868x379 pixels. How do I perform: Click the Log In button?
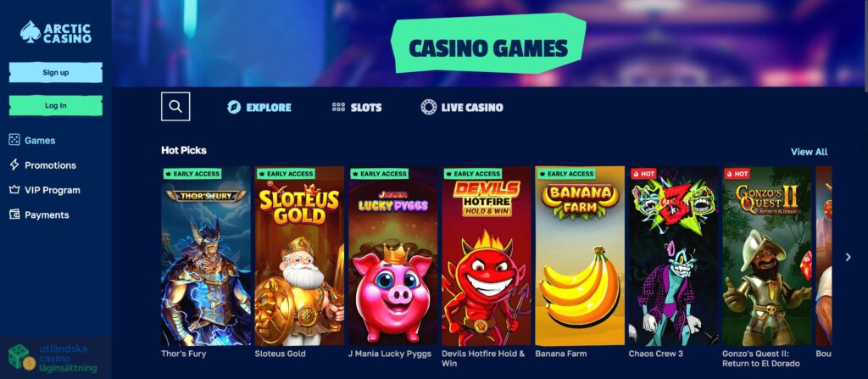56,106
